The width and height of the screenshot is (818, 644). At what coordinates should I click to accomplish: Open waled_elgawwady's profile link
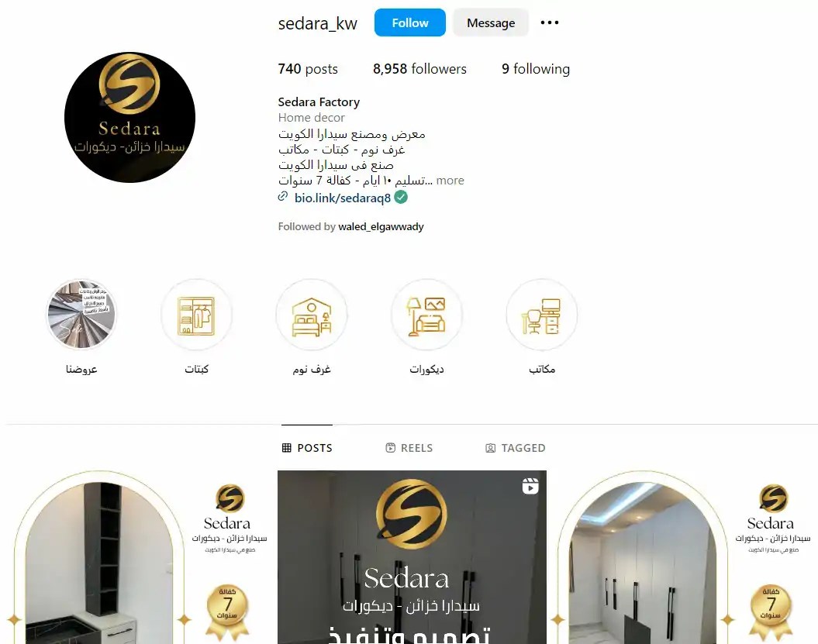pos(381,227)
